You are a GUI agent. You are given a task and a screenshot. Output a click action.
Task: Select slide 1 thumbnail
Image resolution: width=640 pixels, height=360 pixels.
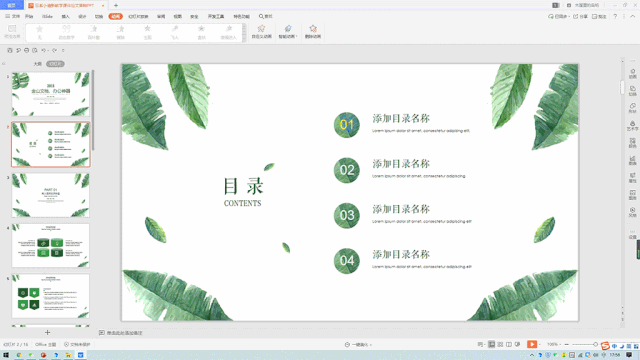tap(51, 94)
